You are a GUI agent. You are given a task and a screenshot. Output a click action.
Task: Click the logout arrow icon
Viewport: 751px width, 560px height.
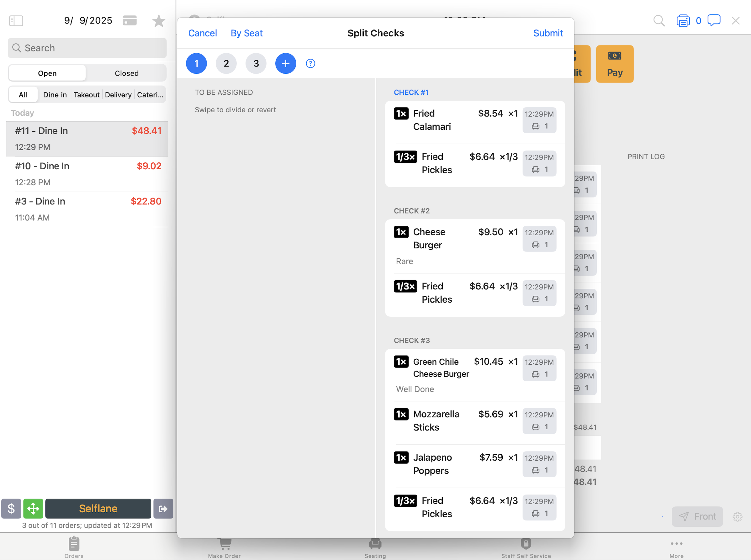click(x=163, y=509)
